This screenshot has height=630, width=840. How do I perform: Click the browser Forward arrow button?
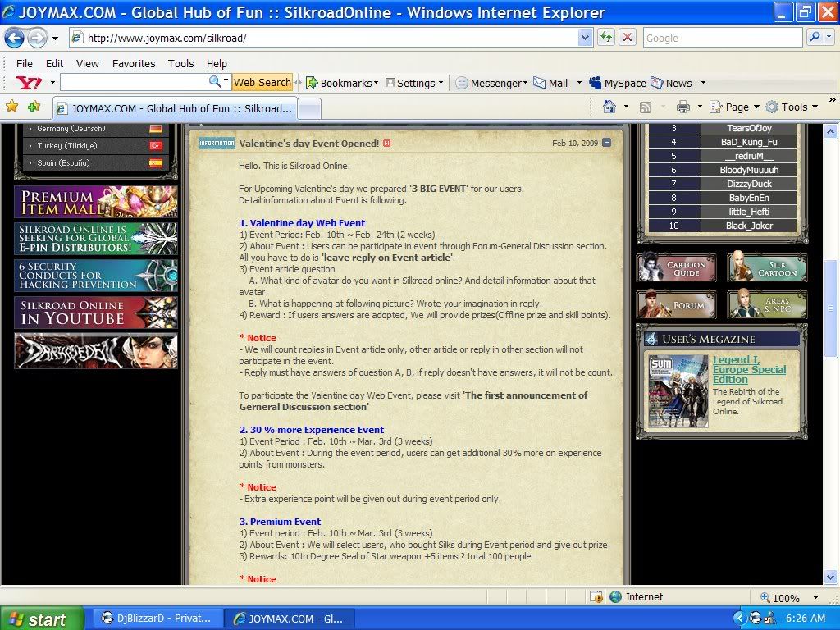[x=37, y=38]
